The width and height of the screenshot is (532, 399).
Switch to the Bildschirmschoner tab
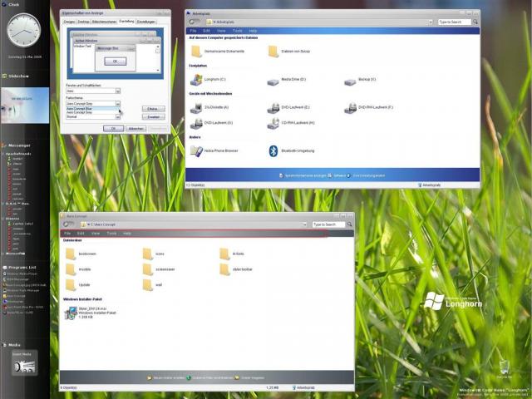[104, 22]
